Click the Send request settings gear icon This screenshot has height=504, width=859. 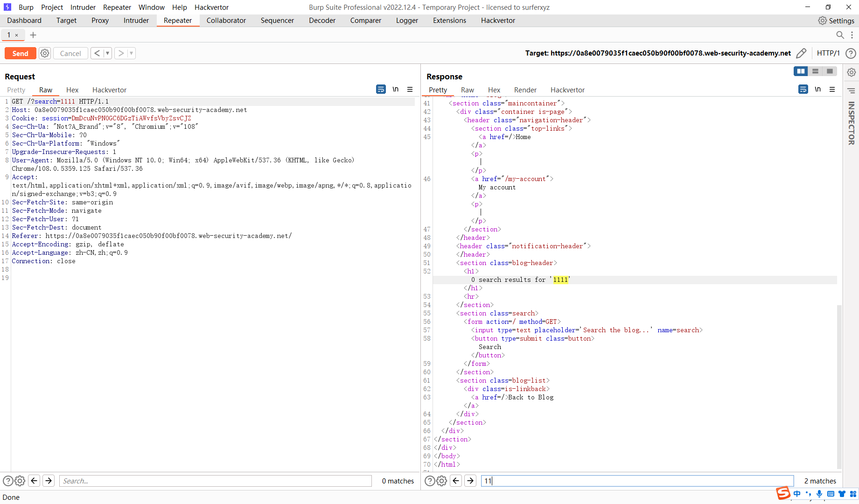[45, 53]
